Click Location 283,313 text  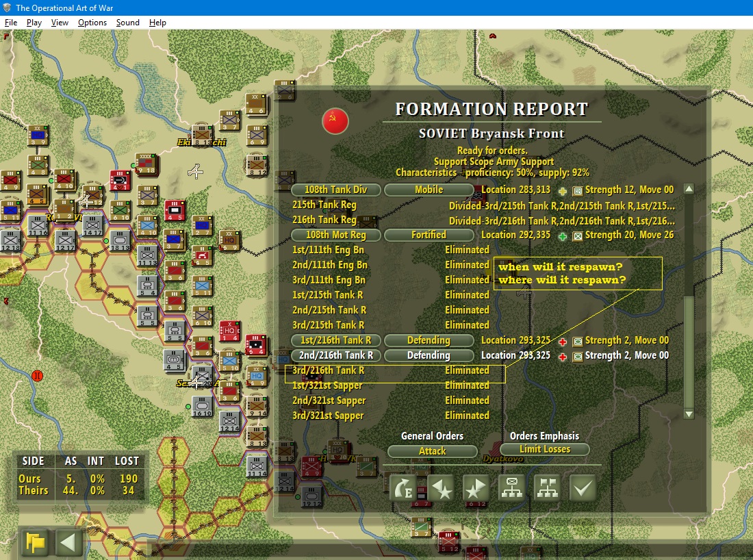tap(515, 190)
